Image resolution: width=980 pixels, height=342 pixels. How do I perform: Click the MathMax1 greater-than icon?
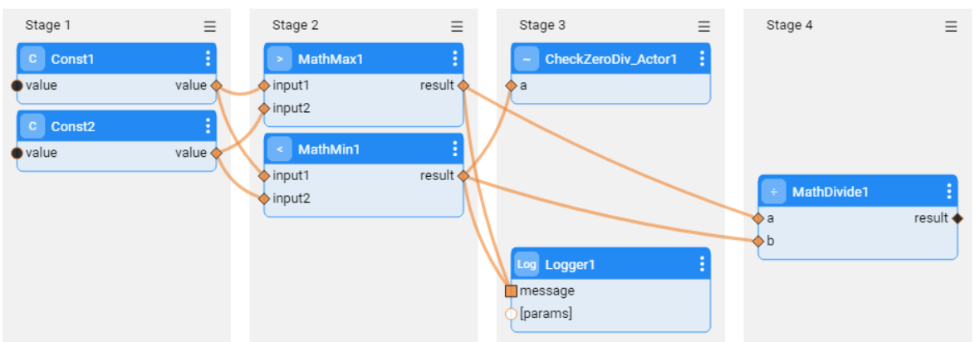coord(279,59)
